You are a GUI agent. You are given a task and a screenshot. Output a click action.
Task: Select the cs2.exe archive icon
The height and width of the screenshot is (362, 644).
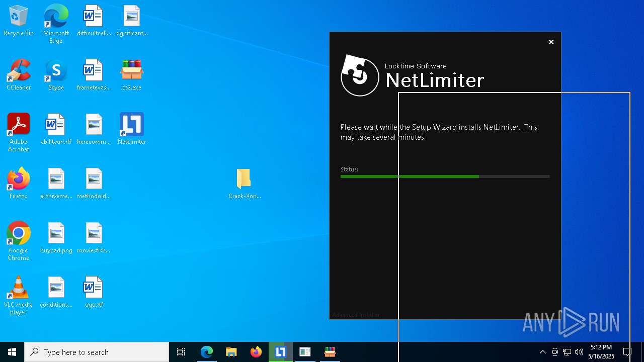click(x=132, y=75)
